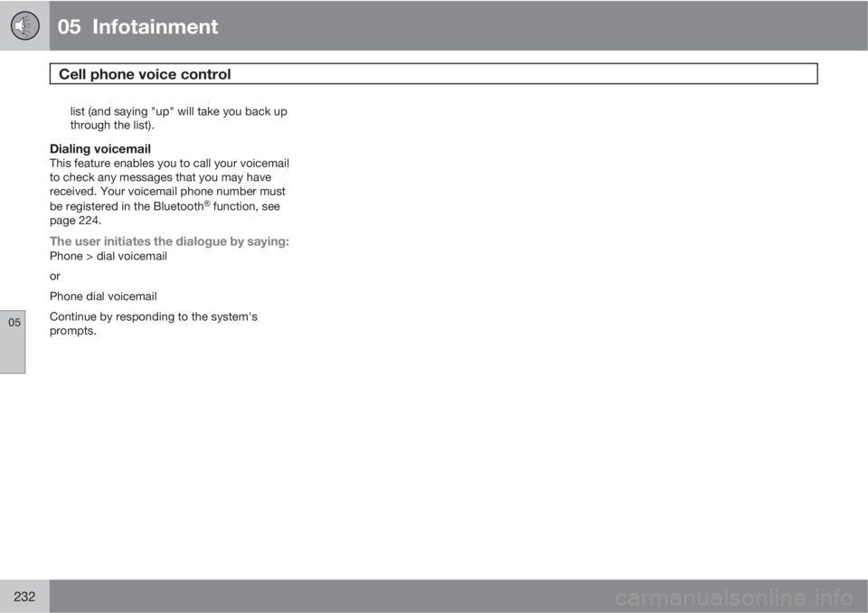Click the indented text about saying "up"

tap(179, 110)
